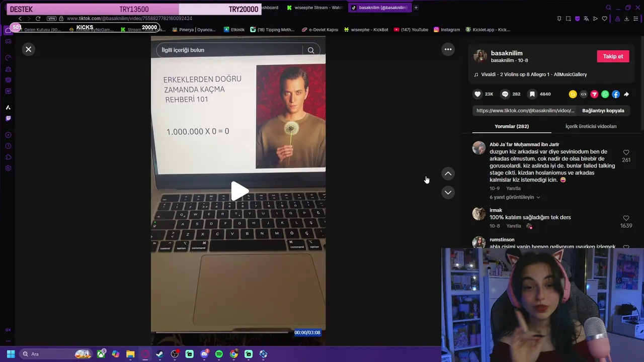Send to friends with red paper-plane icon
The width and height of the screenshot is (644, 362).
click(594, 94)
